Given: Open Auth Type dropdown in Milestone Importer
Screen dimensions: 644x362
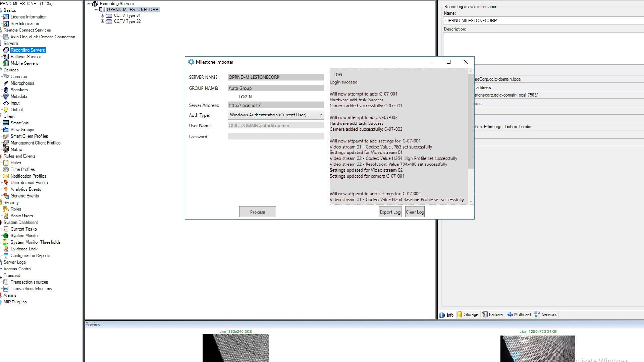Looking at the screenshot, I should coord(276,115).
